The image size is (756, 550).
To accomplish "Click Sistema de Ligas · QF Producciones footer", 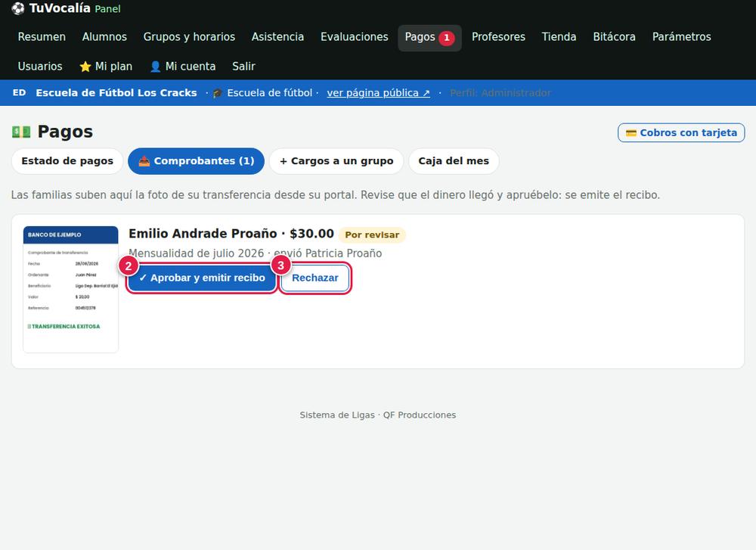I will [378, 415].
